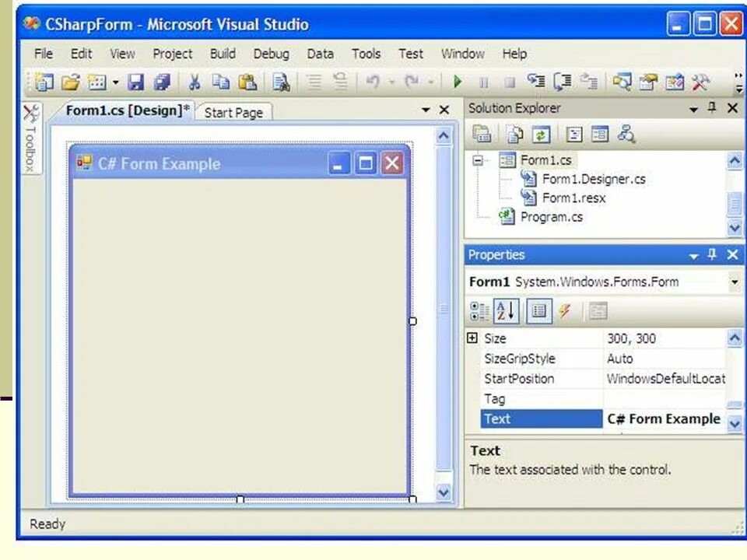Open the Test menu
The width and height of the screenshot is (747, 560).
411,54
